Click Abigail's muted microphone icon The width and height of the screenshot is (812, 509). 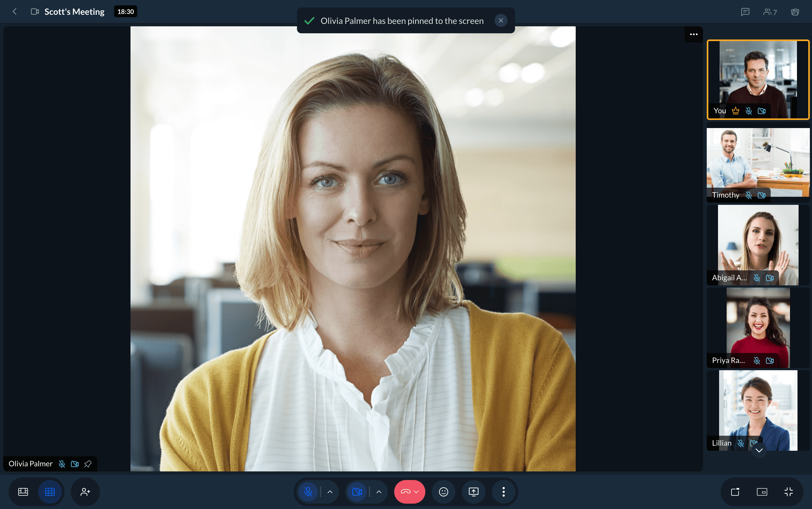[x=757, y=278]
